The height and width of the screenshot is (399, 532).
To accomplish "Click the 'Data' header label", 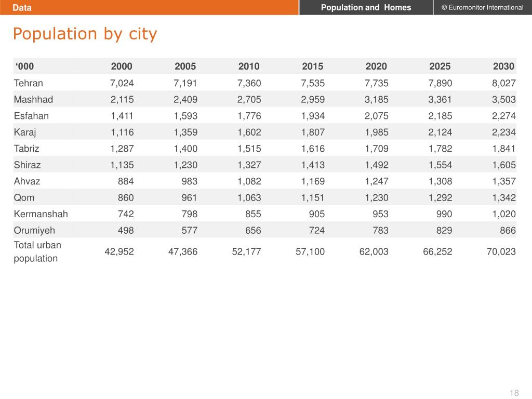I will 22,7.
